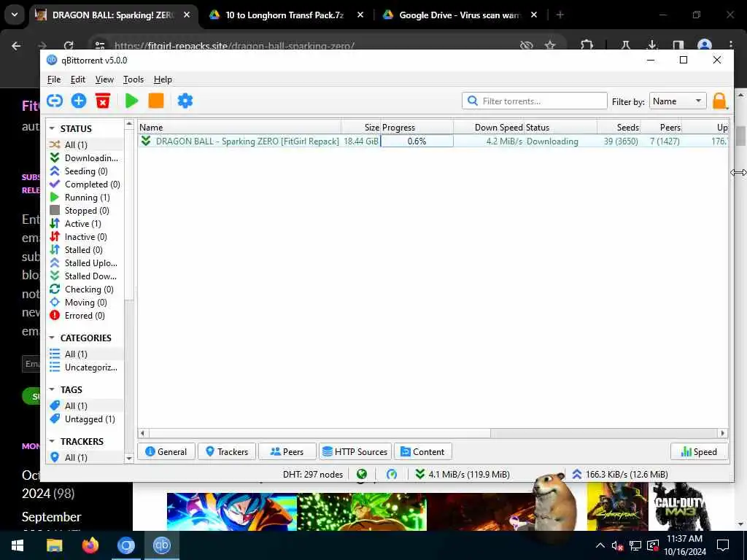
Task: Show hidden system tray icons
Action: click(x=600, y=545)
